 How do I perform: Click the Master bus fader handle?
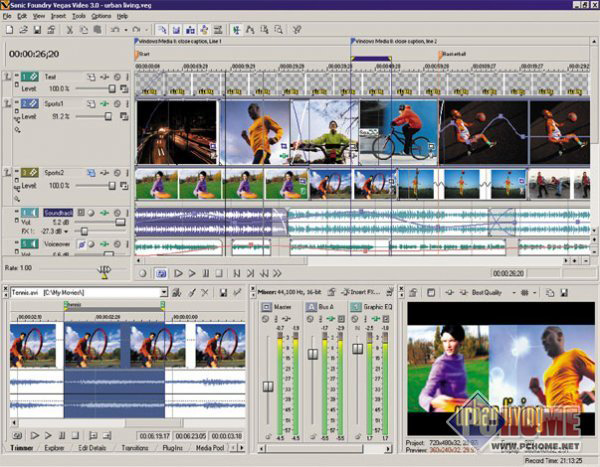pyautogui.click(x=268, y=387)
